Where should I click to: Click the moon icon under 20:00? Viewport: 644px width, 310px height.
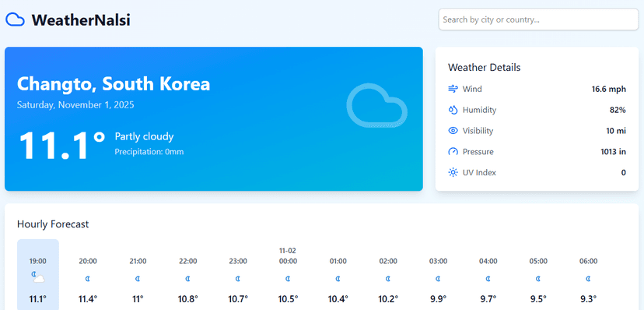[87, 279]
